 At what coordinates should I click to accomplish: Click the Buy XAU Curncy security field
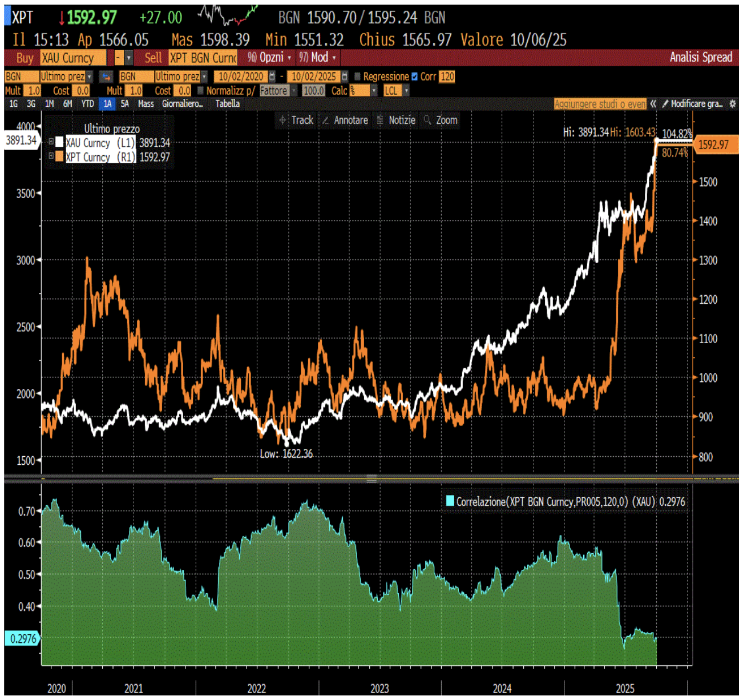[73, 58]
